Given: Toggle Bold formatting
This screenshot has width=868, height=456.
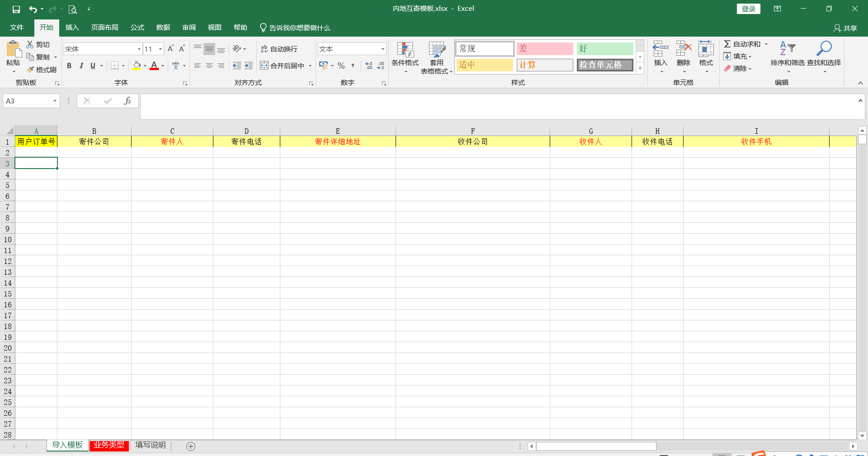Looking at the screenshot, I should tap(69, 66).
